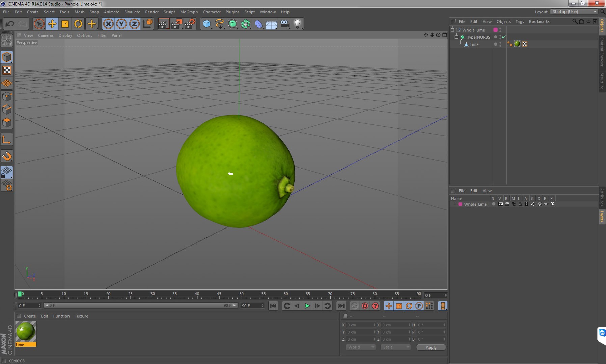
Task: Toggle Y axis lock
Action: [121, 24]
